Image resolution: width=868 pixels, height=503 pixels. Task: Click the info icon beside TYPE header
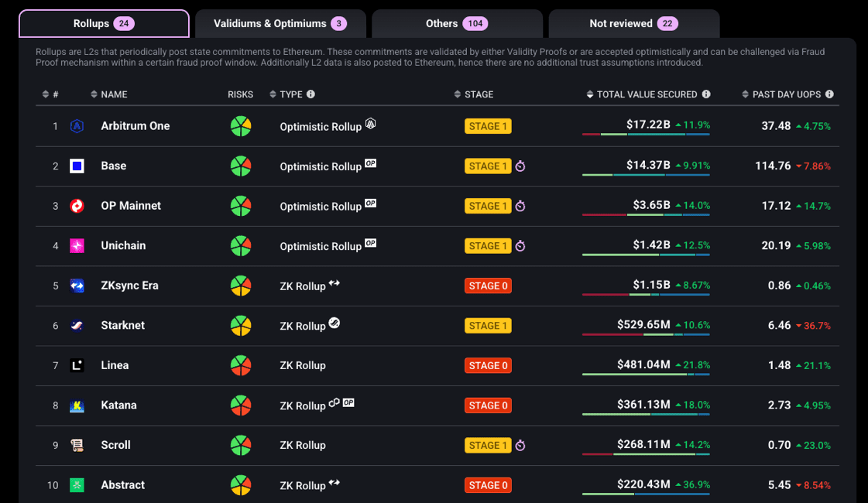(310, 94)
